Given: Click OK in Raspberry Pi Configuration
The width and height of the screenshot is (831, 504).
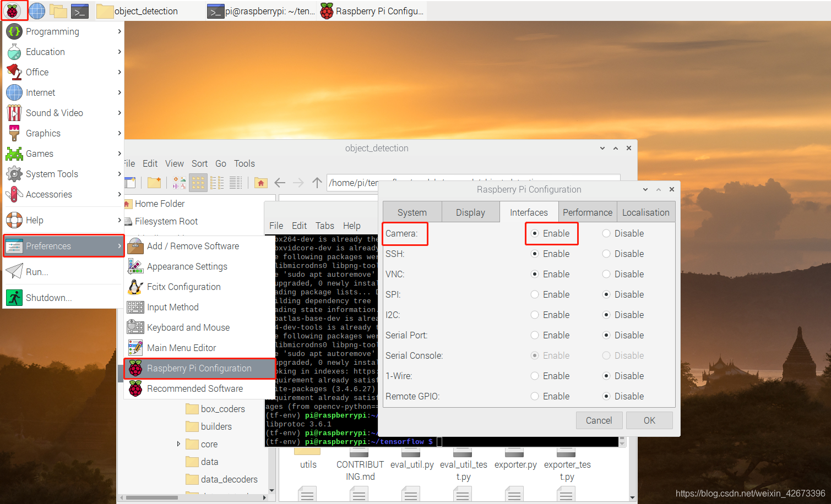Looking at the screenshot, I should (x=649, y=420).
